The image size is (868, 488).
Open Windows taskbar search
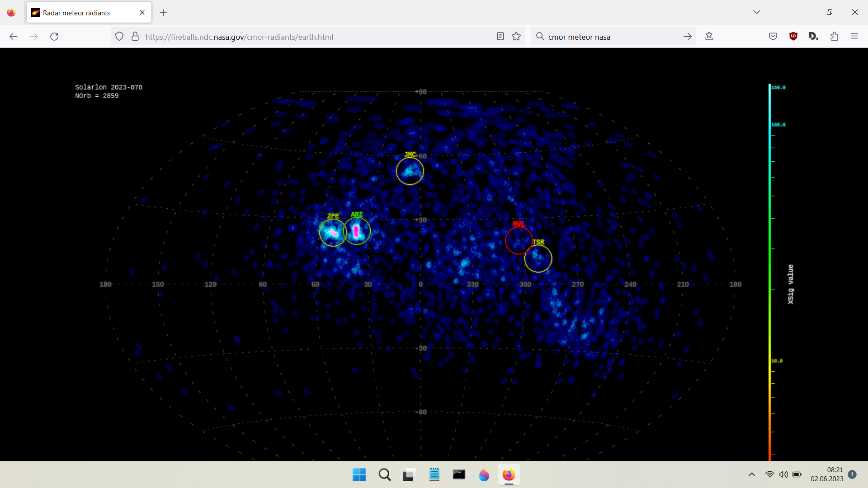click(385, 475)
